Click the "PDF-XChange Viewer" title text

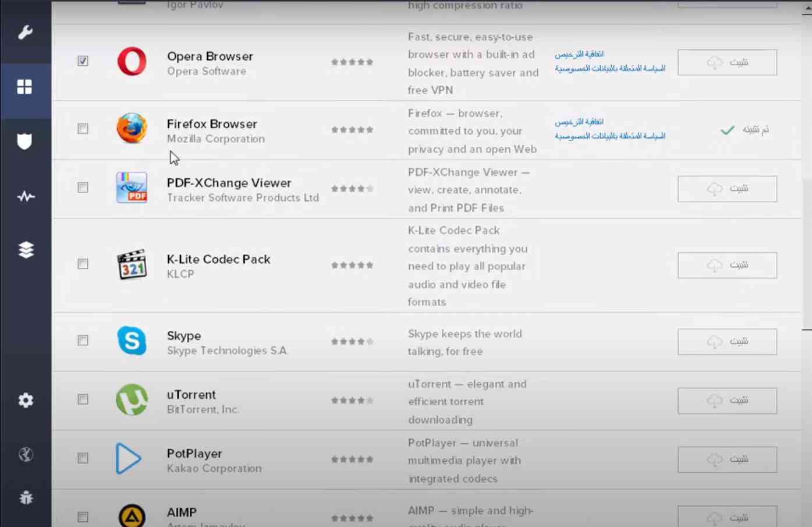pyautogui.click(x=229, y=183)
